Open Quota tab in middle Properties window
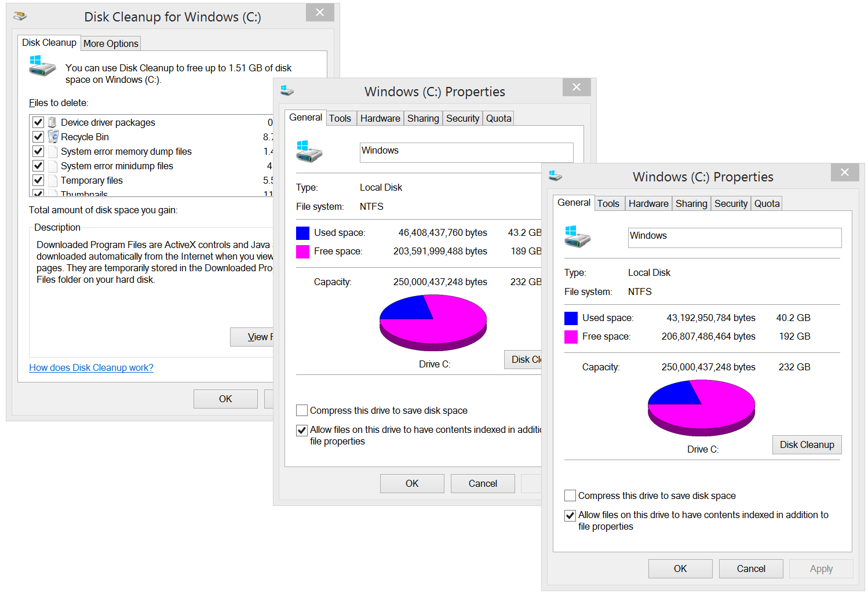Image resolution: width=868 pixels, height=594 pixels. (498, 118)
